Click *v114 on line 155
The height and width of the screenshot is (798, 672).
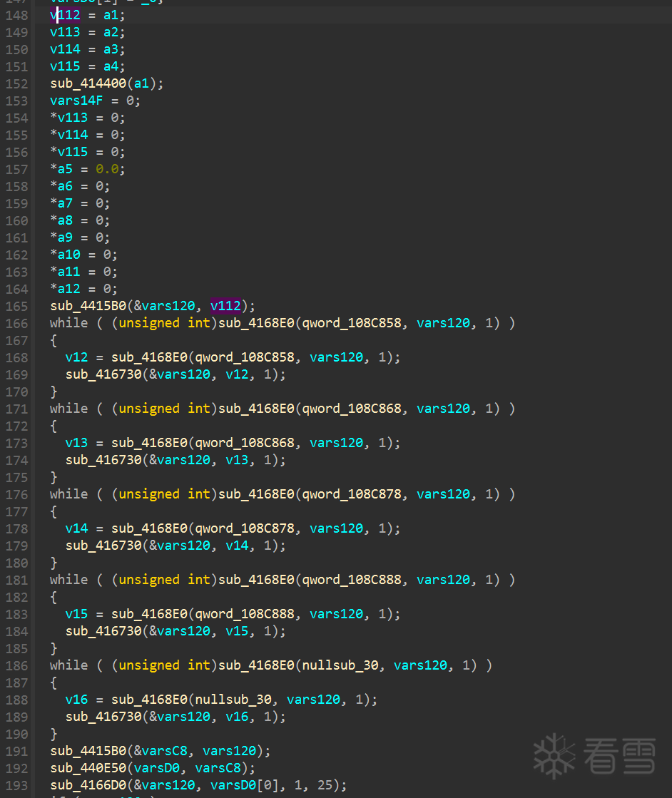[68, 135]
